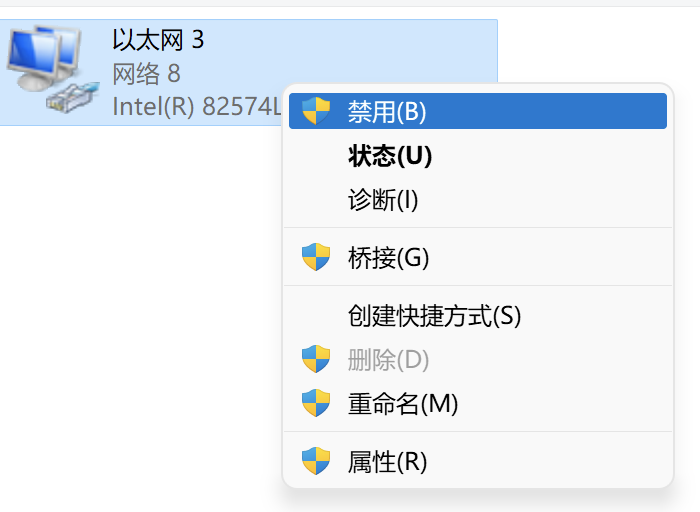Pick 重命名(M) to rename the connection
The height and width of the screenshot is (512, 700).
[403, 403]
